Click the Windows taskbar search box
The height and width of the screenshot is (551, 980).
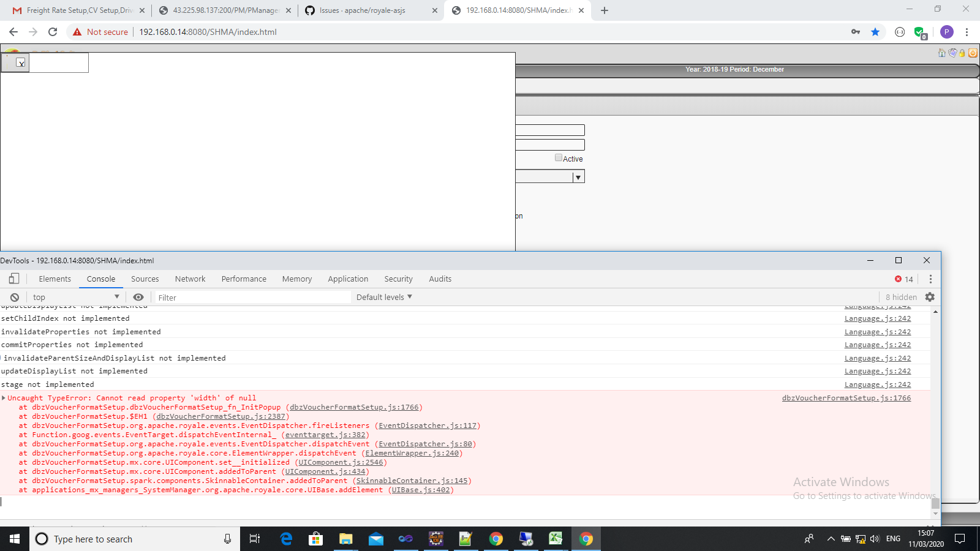(x=135, y=539)
